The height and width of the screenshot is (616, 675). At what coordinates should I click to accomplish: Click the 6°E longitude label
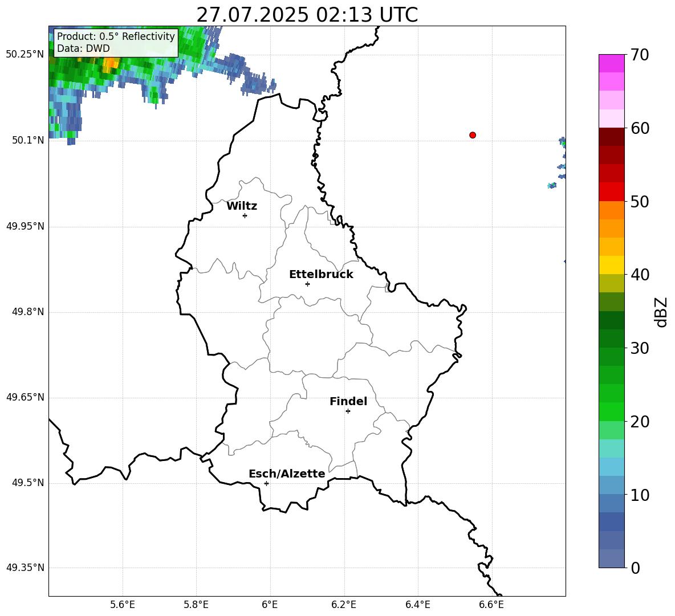[270, 605]
